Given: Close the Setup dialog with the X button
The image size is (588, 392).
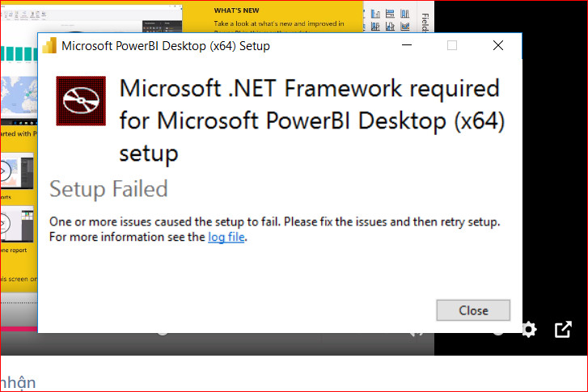Looking at the screenshot, I should coord(498,45).
